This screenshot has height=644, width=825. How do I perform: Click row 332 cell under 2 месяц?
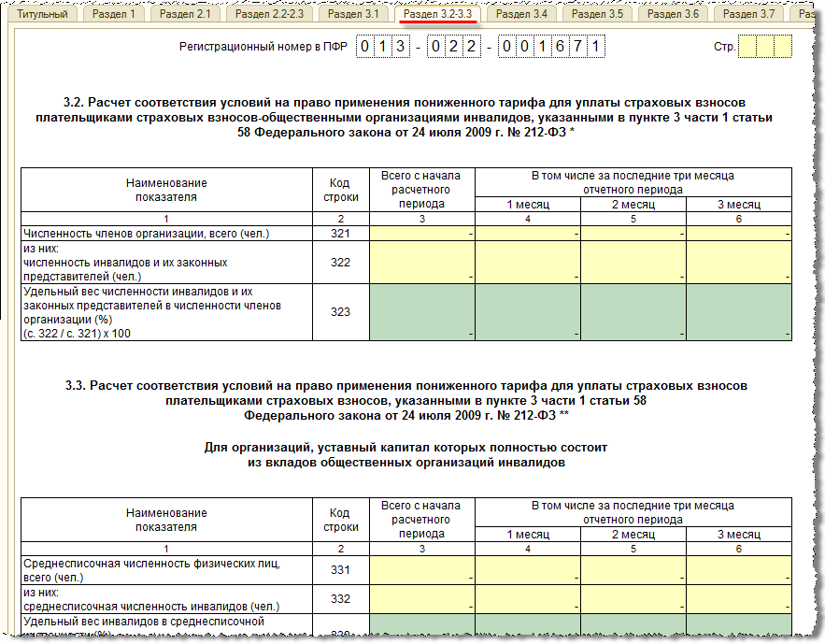tap(633, 599)
